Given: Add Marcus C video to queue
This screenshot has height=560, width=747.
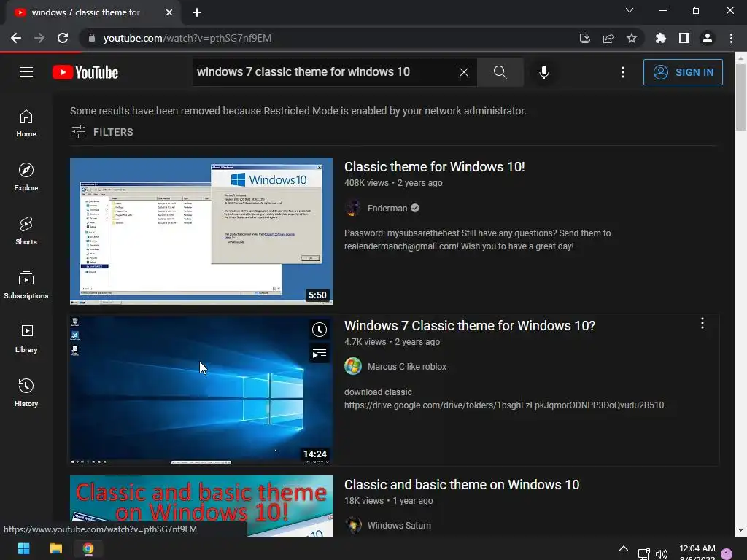Looking at the screenshot, I should (x=320, y=354).
